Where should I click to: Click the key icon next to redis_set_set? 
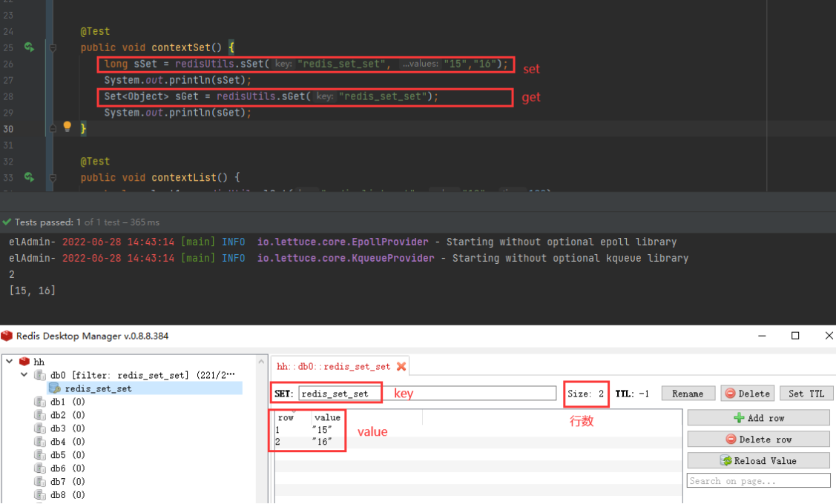coord(54,388)
